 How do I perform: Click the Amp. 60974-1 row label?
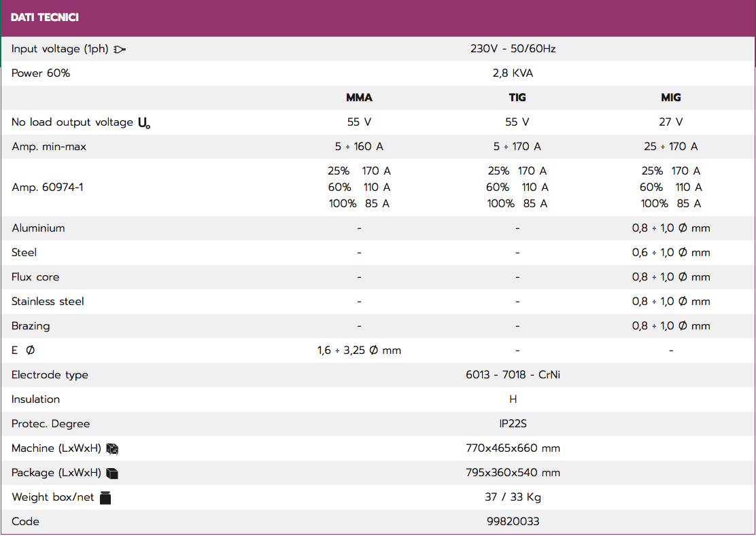[48, 187]
